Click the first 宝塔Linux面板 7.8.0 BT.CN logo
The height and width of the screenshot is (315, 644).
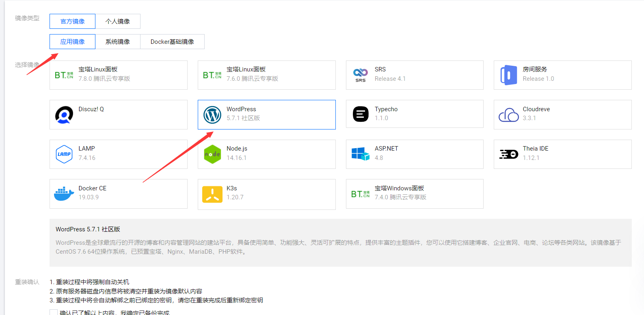64,75
